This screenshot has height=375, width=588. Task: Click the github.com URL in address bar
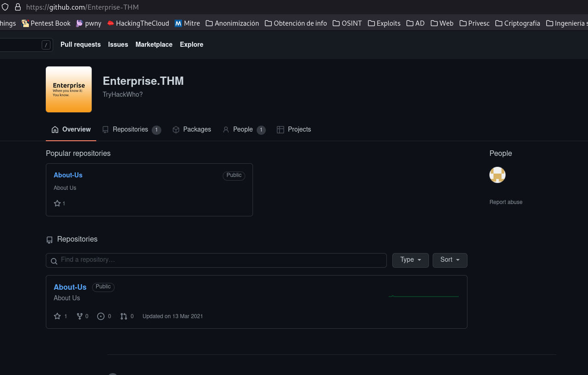point(82,7)
